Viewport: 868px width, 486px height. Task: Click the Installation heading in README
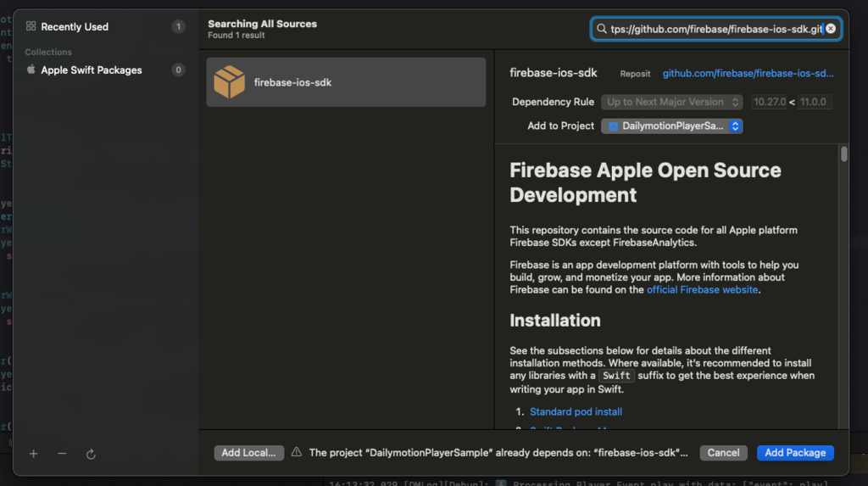[x=554, y=321]
